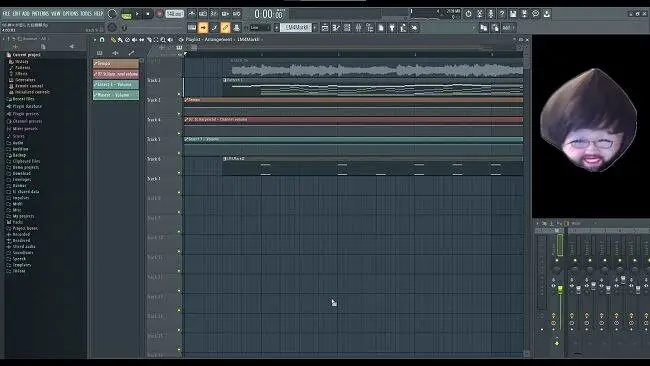Click the save project disk icon
The width and height of the screenshot is (650, 366).
[513, 14]
